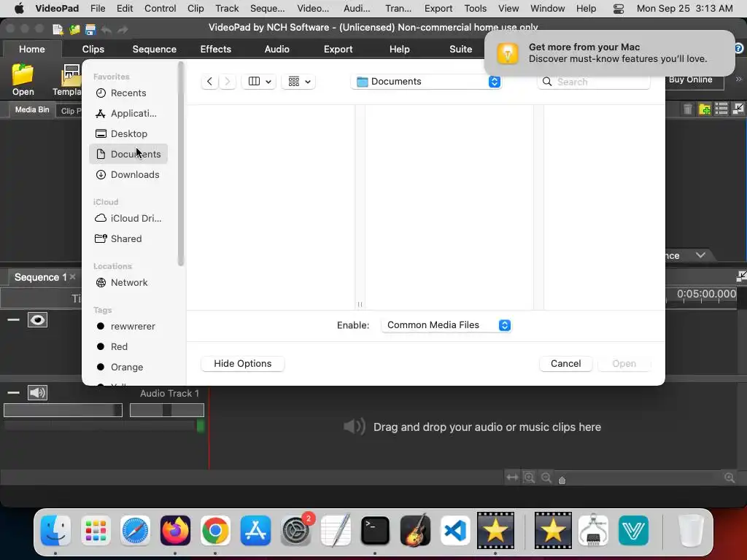Open Firefox from the Dock
Screen dimensions: 747x560
click(x=175, y=531)
